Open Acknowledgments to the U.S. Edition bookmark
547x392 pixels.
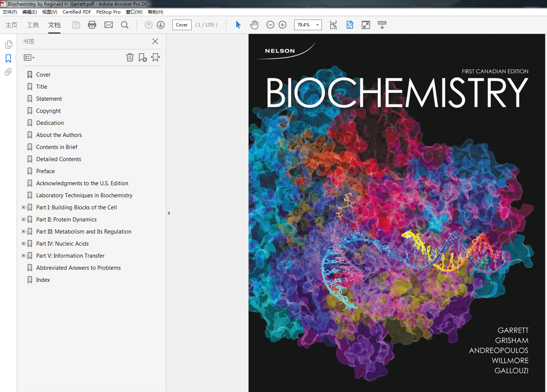click(x=82, y=183)
